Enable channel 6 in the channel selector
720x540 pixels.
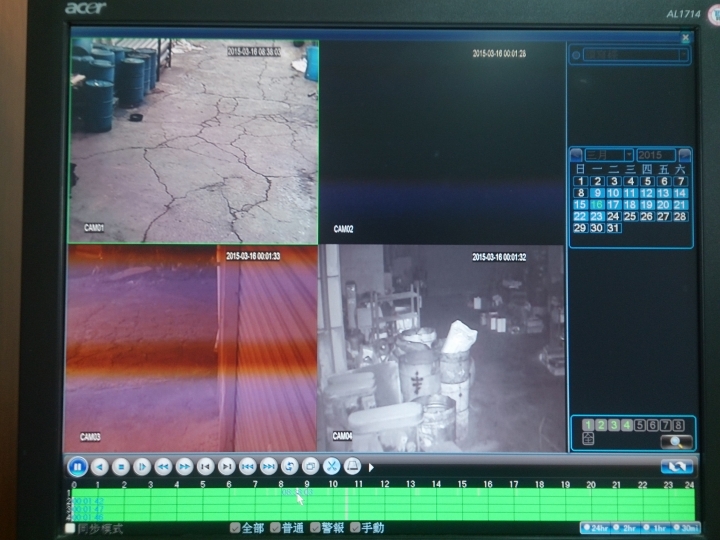coord(652,425)
